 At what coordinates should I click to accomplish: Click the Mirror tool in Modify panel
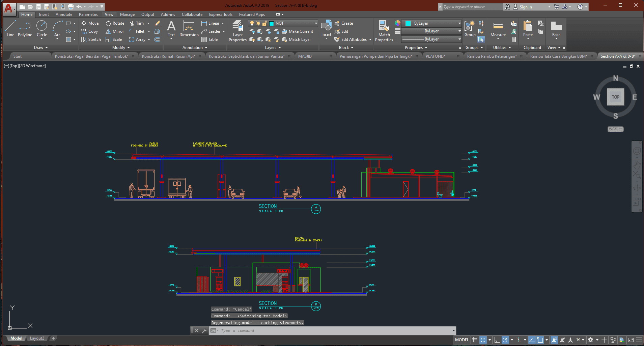(x=115, y=31)
